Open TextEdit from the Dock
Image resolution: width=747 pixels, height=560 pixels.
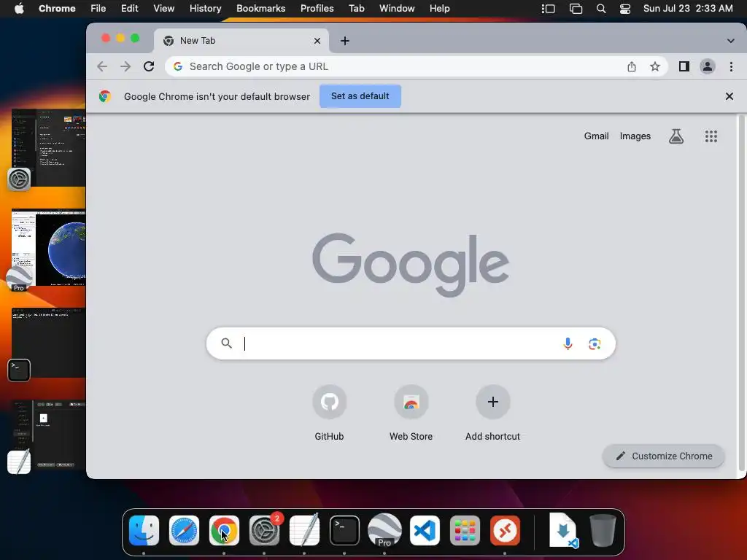(304, 530)
